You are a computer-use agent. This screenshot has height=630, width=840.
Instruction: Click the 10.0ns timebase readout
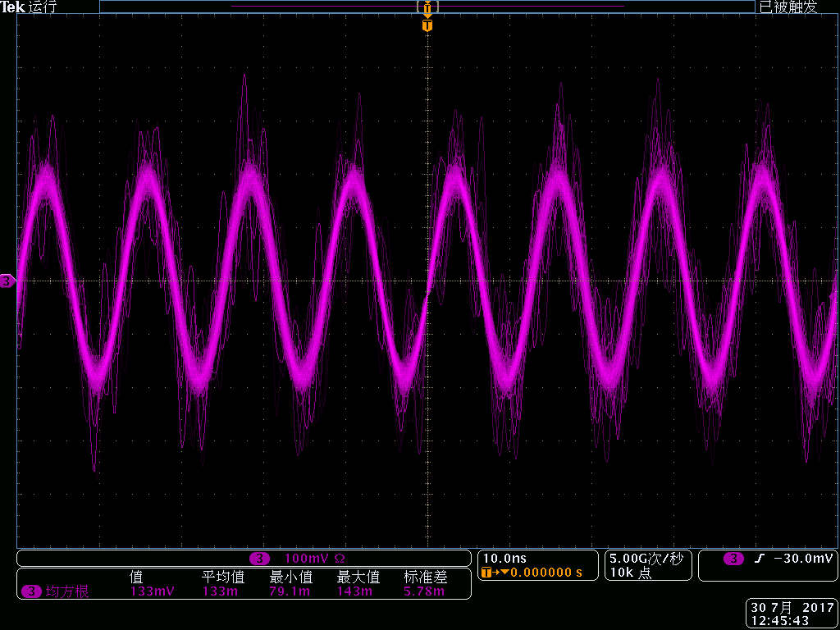tap(504, 558)
